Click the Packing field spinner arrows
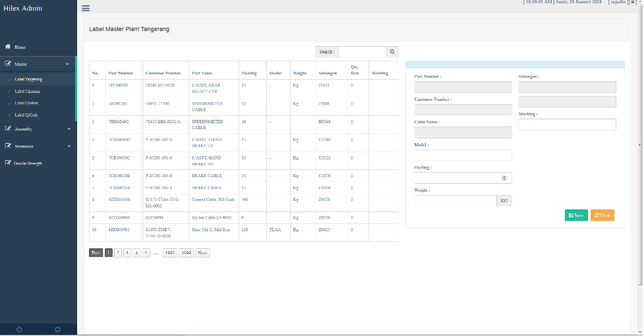 505,178
